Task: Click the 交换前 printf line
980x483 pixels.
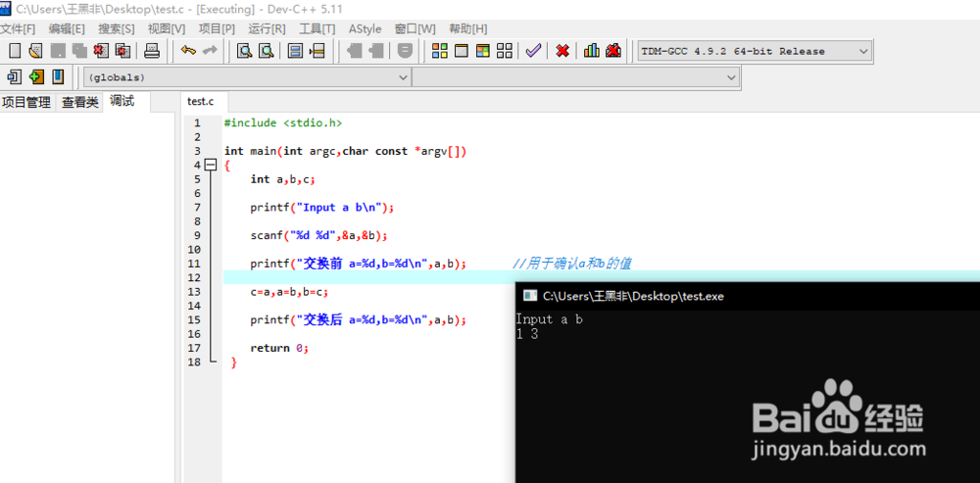Action: point(359,264)
